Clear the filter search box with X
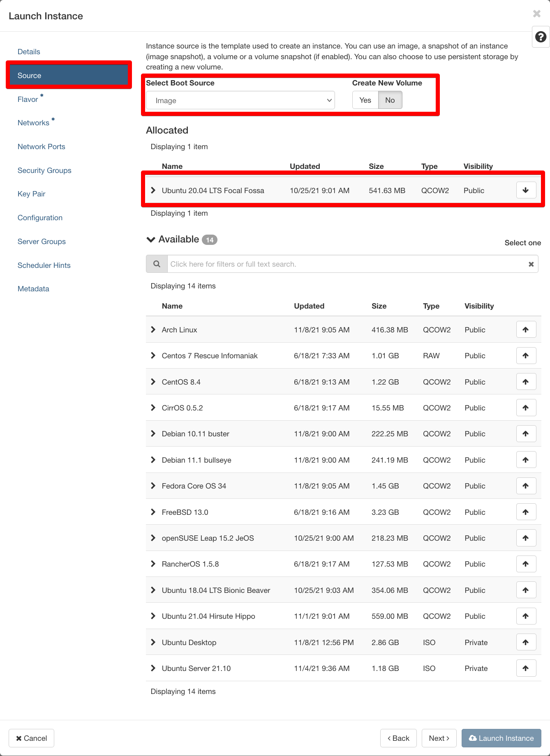Viewport: 550px width, 756px height. click(x=531, y=264)
